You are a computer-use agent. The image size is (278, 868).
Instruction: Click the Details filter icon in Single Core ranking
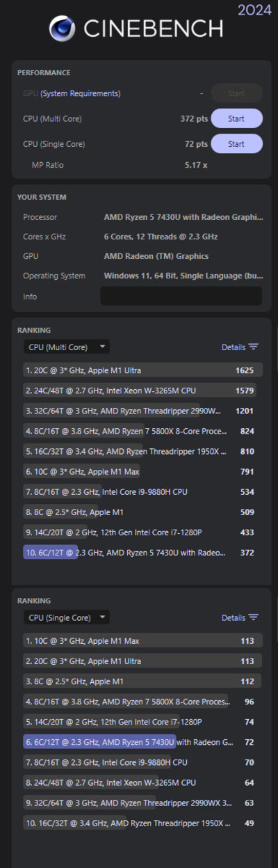coord(254,617)
